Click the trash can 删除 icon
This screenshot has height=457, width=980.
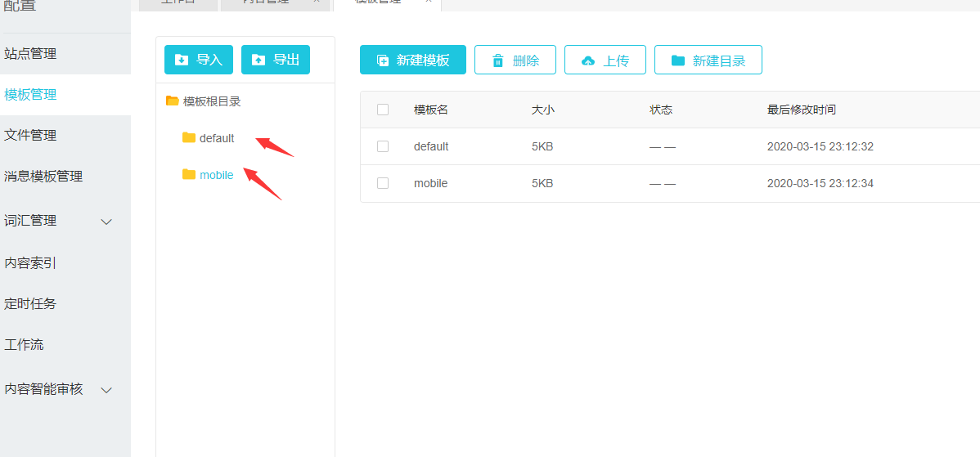tap(498, 60)
